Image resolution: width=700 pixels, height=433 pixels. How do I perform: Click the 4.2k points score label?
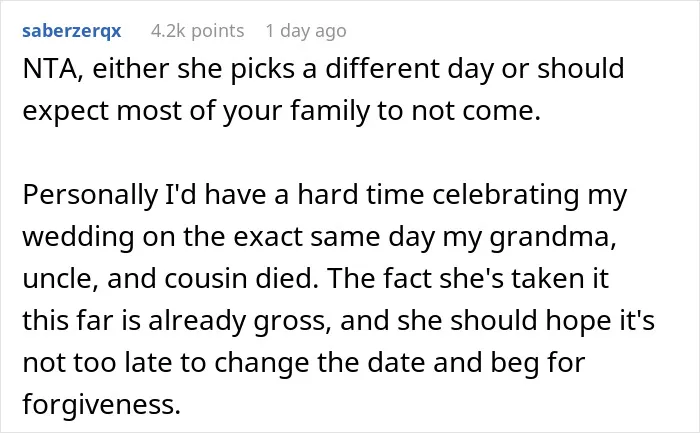coord(198,31)
